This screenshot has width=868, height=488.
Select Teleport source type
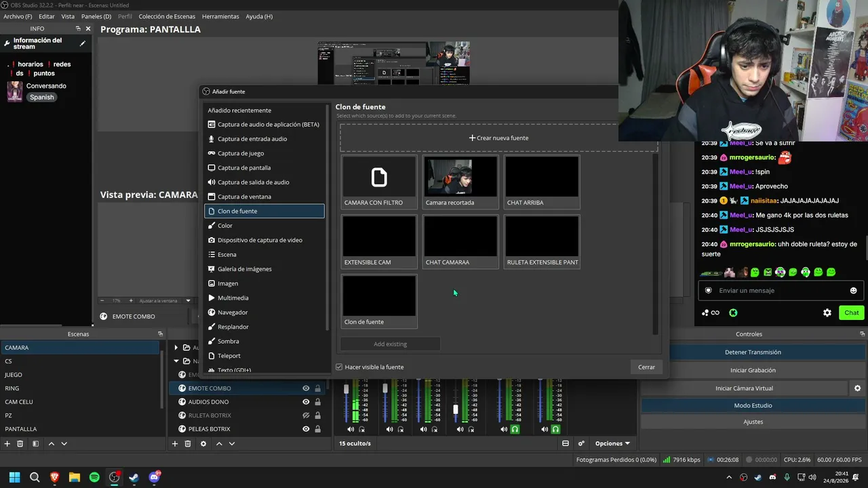coord(264,356)
